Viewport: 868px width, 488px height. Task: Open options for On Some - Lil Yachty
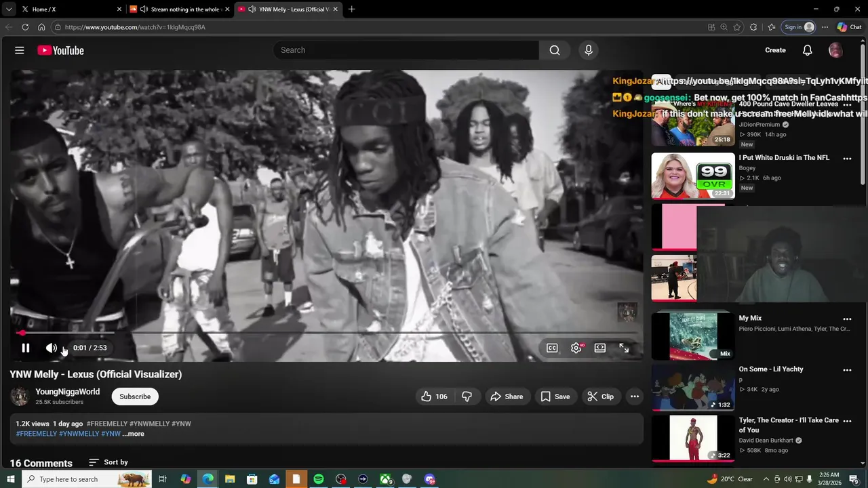point(847,369)
